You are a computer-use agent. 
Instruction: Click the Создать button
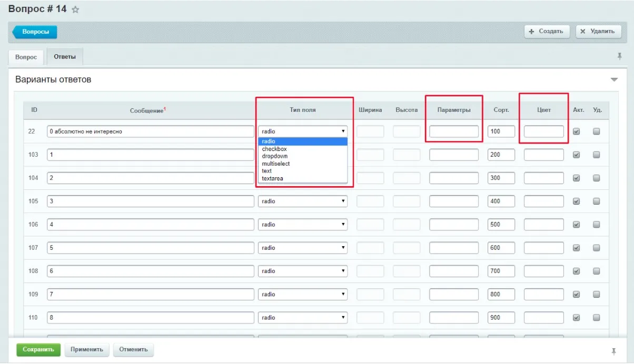tap(547, 32)
